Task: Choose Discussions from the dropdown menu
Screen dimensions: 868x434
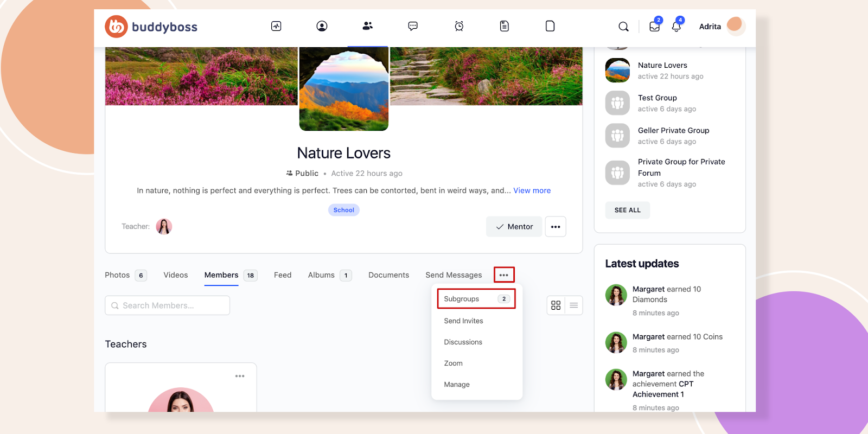Action: 463,342
